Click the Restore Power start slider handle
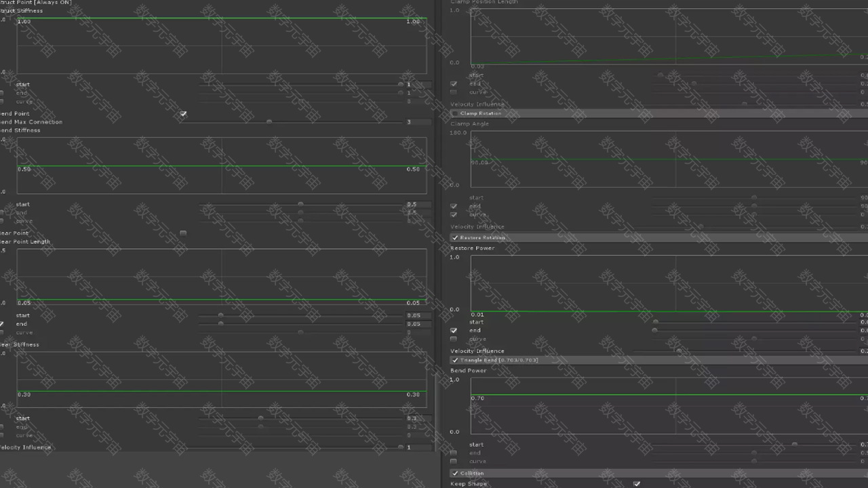The width and height of the screenshot is (868, 488). point(655,322)
